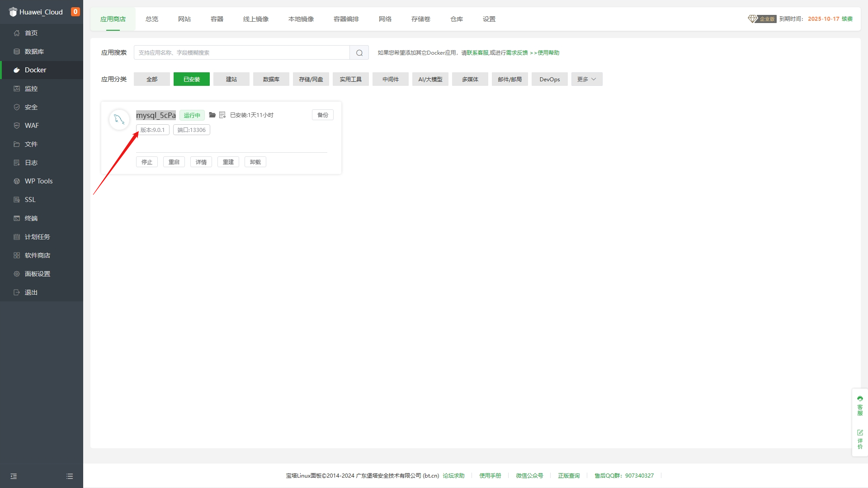Open mysql_5cPa log document icon
Image resolution: width=868 pixels, height=488 pixels.
(222, 115)
